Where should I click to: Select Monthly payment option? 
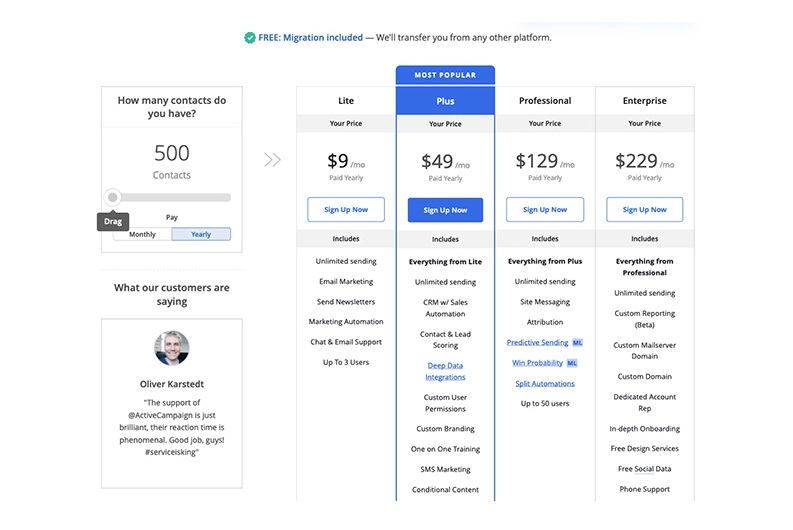pyautogui.click(x=142, y=234)
